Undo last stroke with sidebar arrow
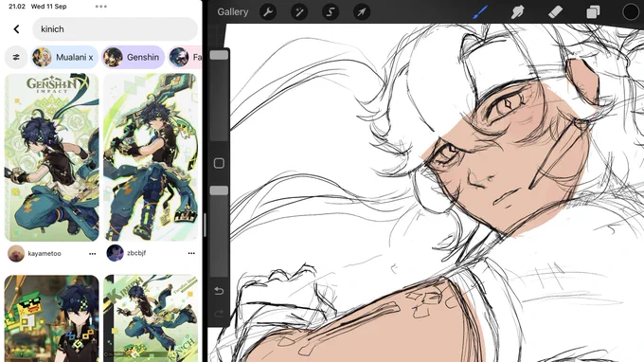This screenshot has height=362, width=644. tap(219, 291)
